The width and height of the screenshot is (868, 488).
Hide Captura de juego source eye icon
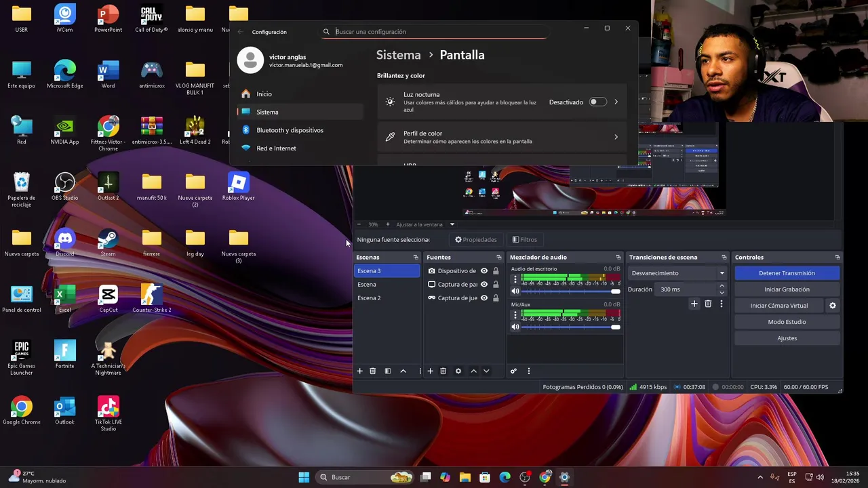[484, 298]
